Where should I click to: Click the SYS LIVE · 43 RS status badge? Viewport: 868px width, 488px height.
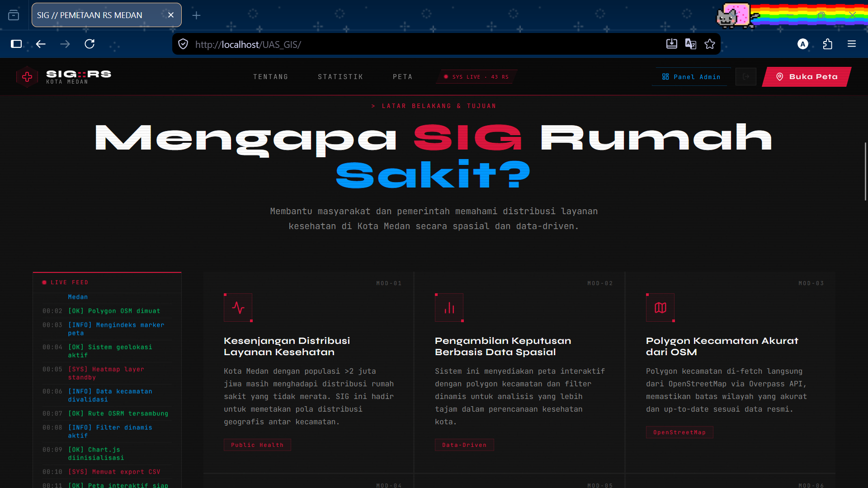coord(476,77)
